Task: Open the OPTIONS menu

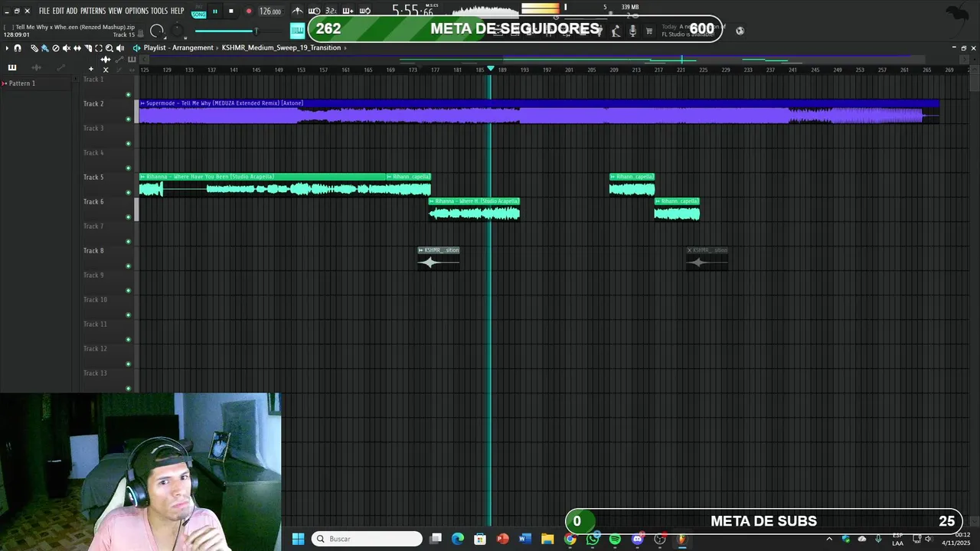Action: pyautogui.click(x=136, y=11)
